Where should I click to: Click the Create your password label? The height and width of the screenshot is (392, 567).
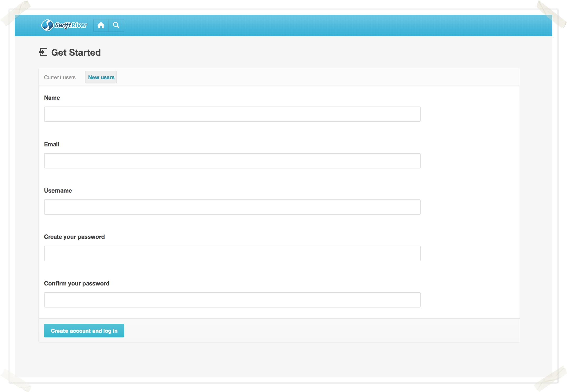tap(74, 237)
